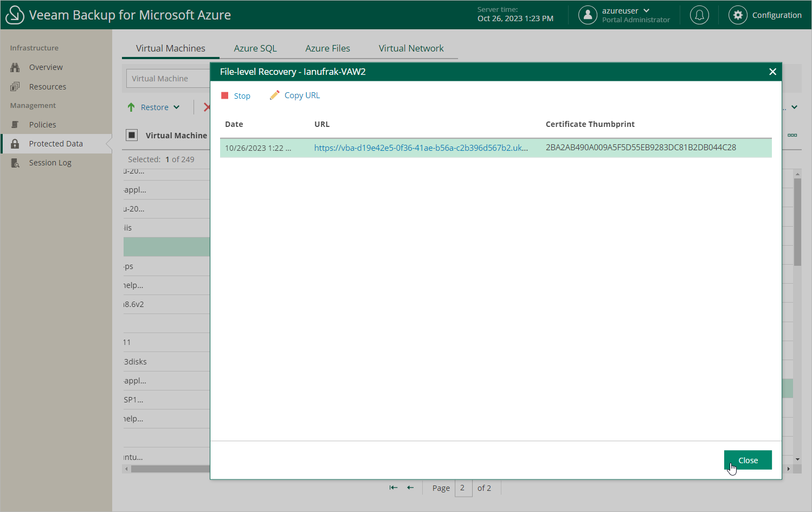Click the green Restore arrow icon
The height and width of the screenshot is (512, 812).
pos(131,107)
